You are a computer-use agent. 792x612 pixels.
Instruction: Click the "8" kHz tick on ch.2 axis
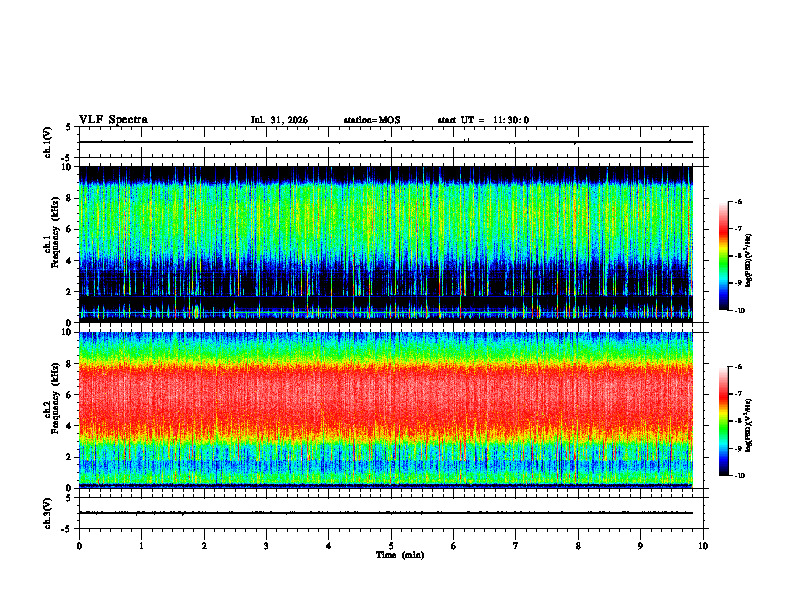point(70,364)
